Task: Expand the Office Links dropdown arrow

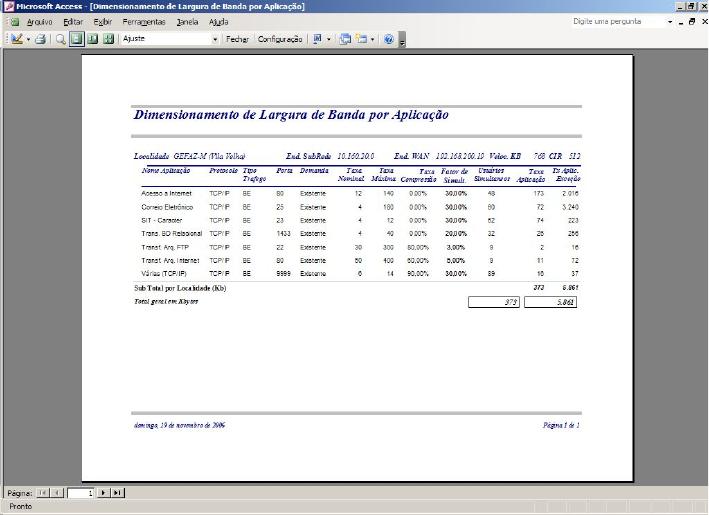Action: click(329, 39)
